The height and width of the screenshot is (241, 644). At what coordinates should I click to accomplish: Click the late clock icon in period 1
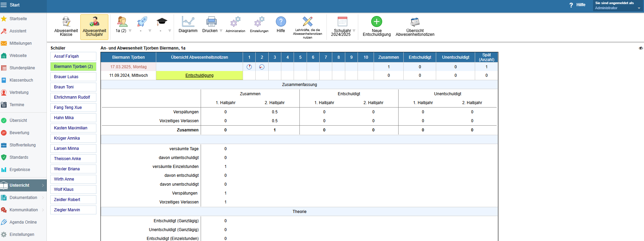point(249,67)
